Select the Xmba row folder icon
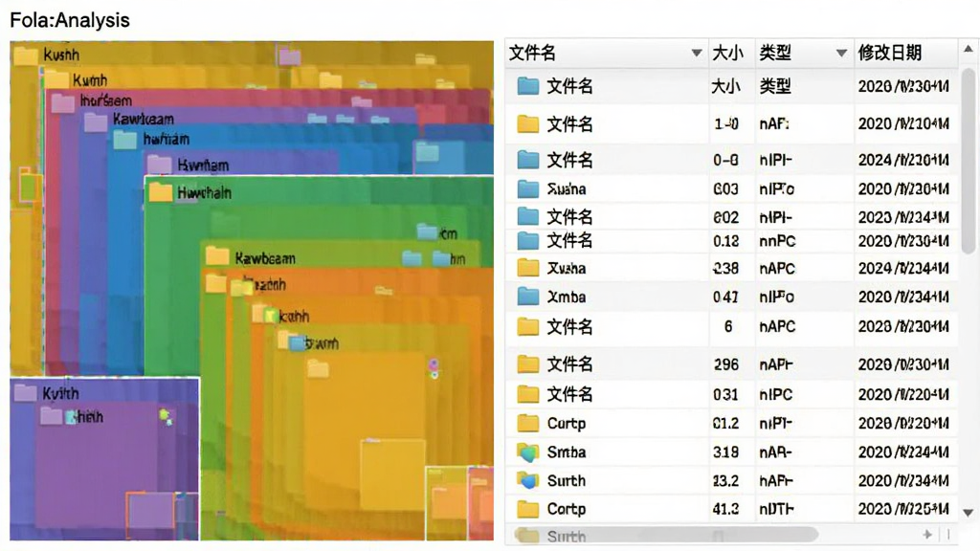The image size is (980, 551). click(x=528, y=297)
